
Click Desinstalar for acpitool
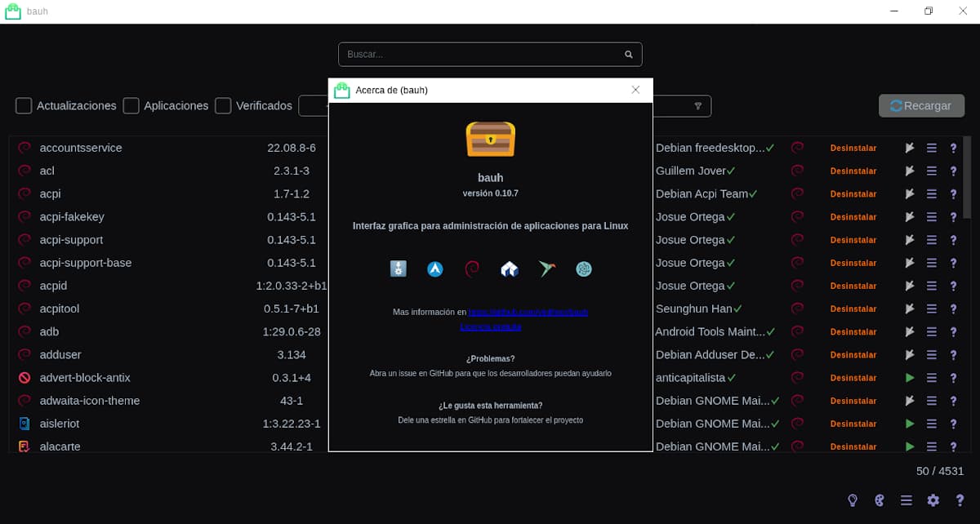[x=853, y=309]
